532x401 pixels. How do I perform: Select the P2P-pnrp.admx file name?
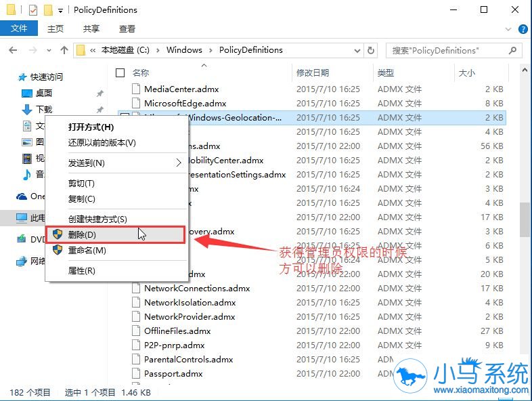point(174,345)
